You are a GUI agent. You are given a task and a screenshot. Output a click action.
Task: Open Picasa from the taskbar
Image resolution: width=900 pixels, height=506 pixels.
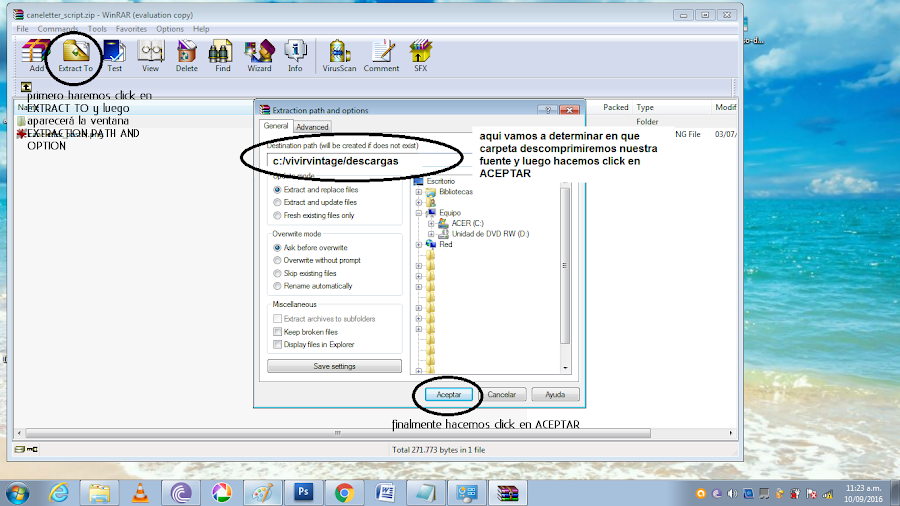[222, 493]
